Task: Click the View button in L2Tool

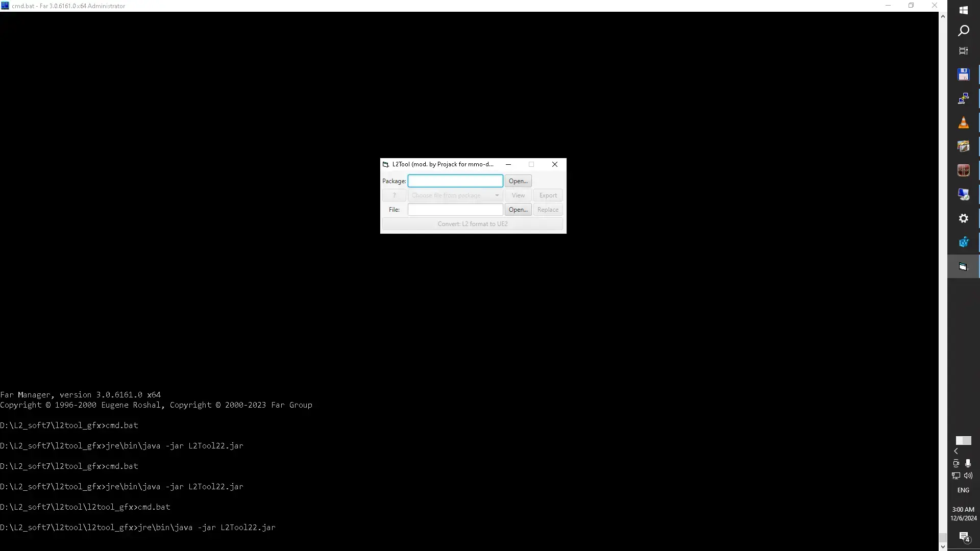Action: [518, 195]
